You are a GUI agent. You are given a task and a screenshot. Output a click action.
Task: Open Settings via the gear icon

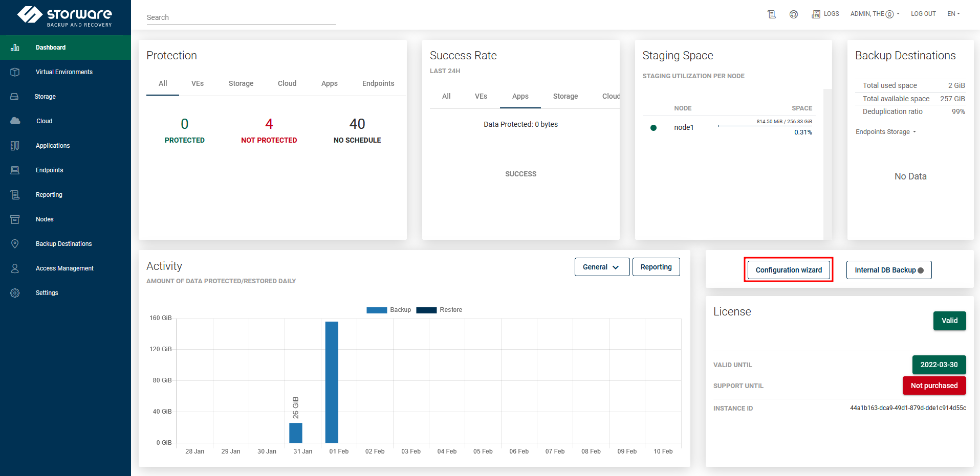pyautogui.click(x=15, y=293)
